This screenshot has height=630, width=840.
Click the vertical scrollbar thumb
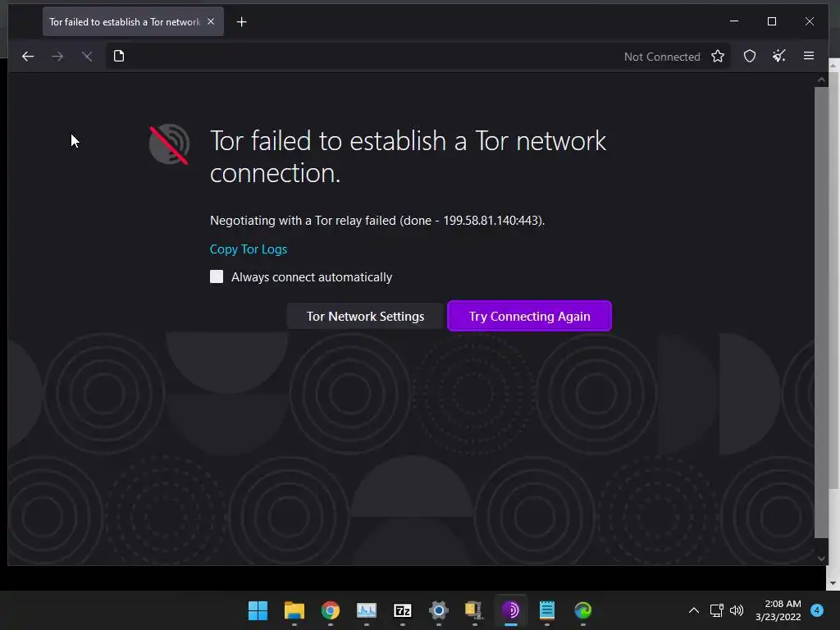point(821,313)
